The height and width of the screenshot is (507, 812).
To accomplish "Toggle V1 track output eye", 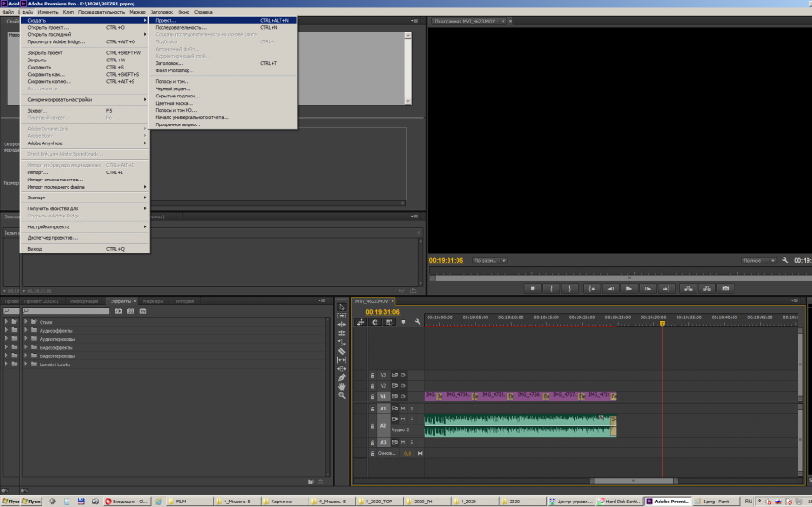I will [x=403, y=397].
